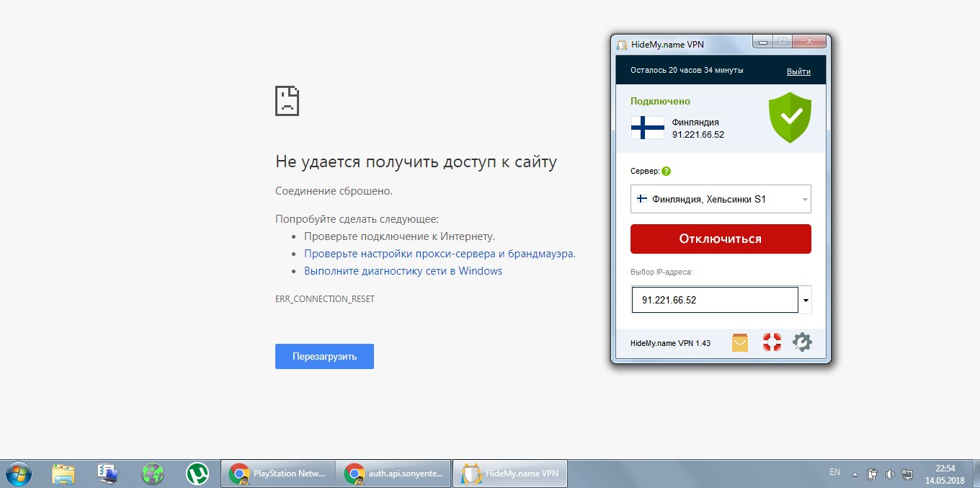Image resolution: width=980 pixels, height=488 pixels.
Task: Click the IP address field 91.221.66.52
Action: 715,300
